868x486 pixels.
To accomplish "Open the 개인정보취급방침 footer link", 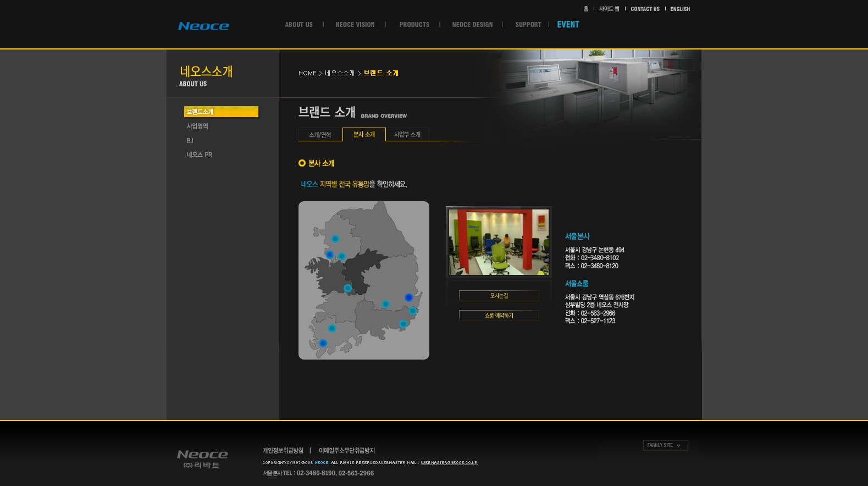I will (283, 451).
